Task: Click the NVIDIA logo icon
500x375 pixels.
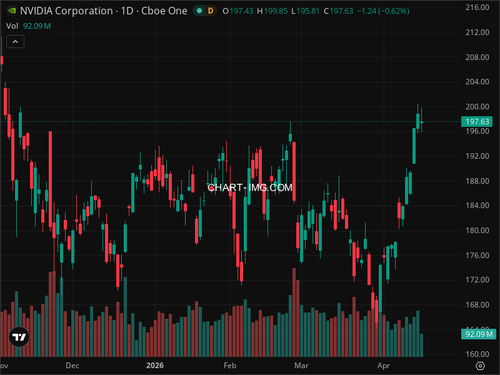Action: coord(12,11)
